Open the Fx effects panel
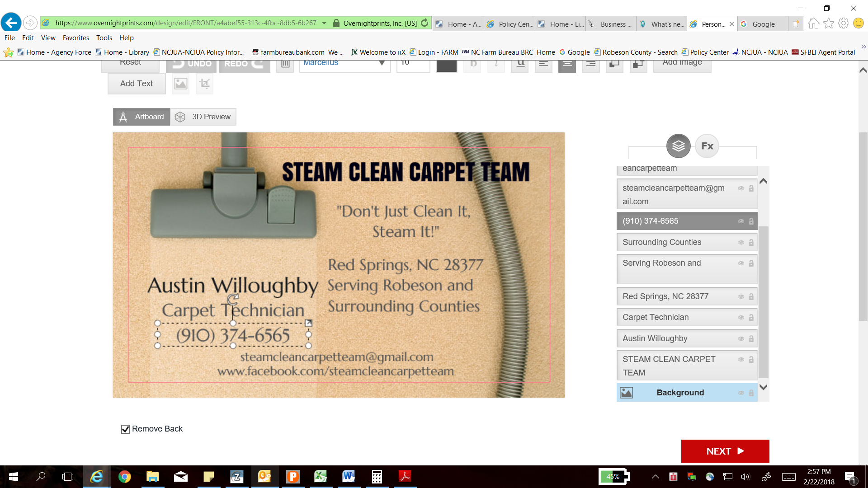 pos(706,145)
